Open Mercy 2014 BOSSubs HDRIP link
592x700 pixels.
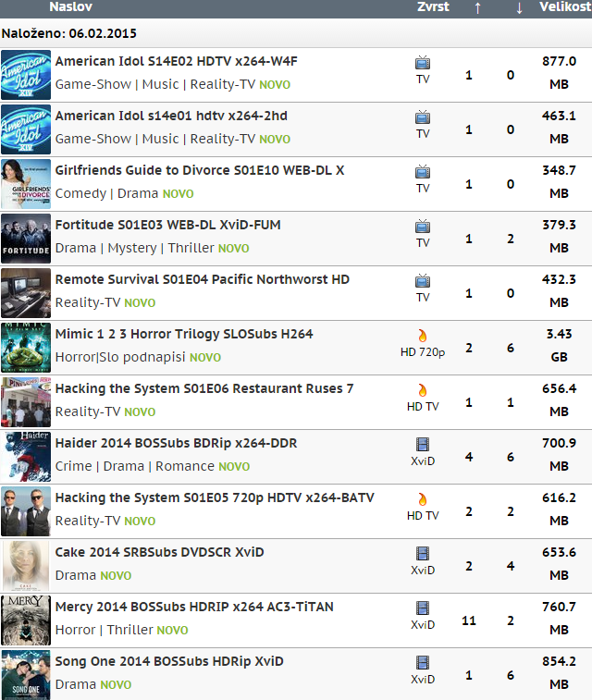tap(194, 607)
